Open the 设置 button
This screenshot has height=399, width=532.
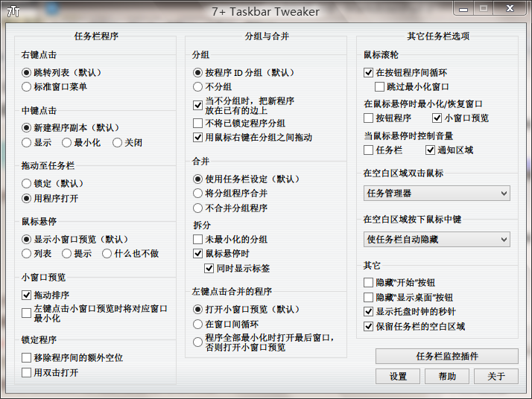[x=398, y=376]
